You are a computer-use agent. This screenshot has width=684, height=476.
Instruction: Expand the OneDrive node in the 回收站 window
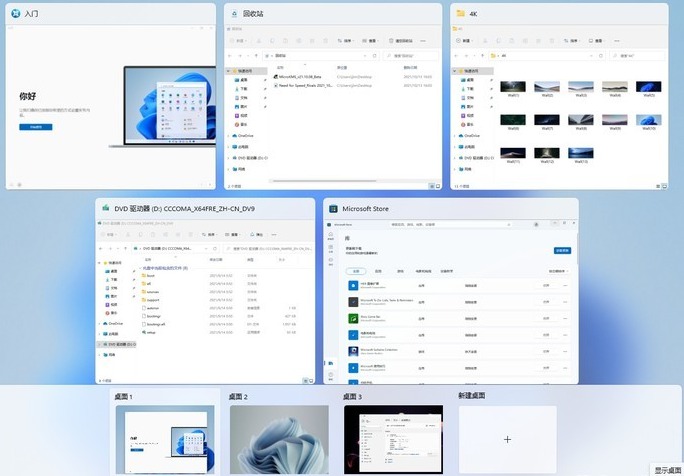(229, 136)
